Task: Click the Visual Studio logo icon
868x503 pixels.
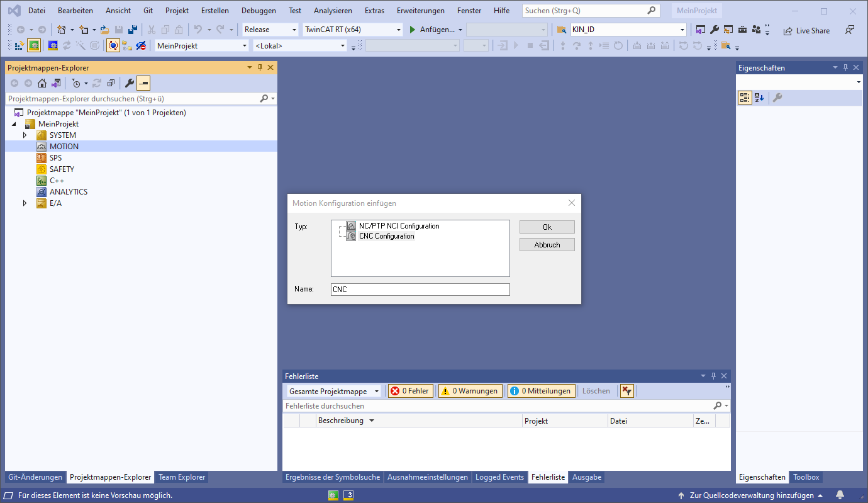Action: pos(14,10)
